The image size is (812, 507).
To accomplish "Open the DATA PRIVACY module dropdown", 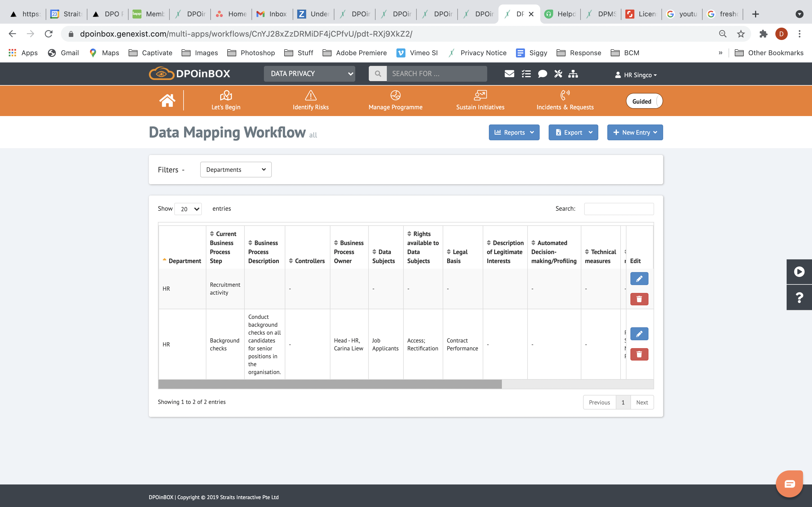I will click(x=309, y=74).
